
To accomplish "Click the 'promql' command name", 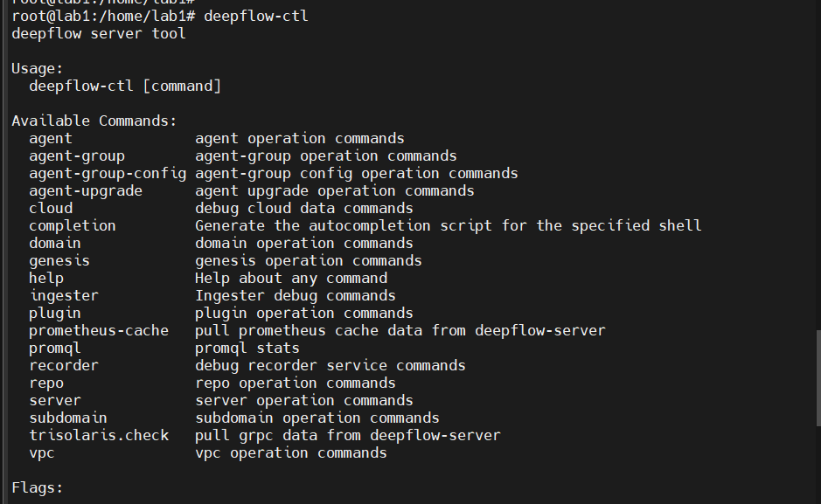I will click(x=55, y=348).
